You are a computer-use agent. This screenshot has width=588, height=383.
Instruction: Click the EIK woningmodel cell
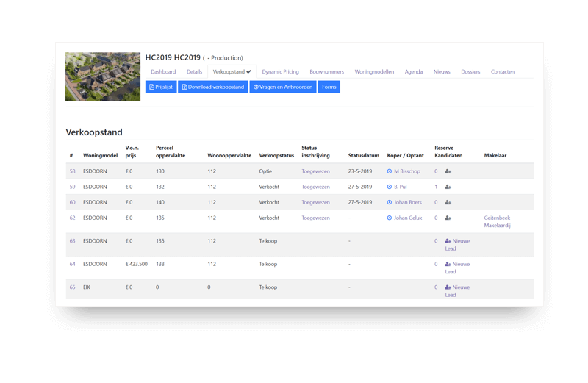[87, 287]
